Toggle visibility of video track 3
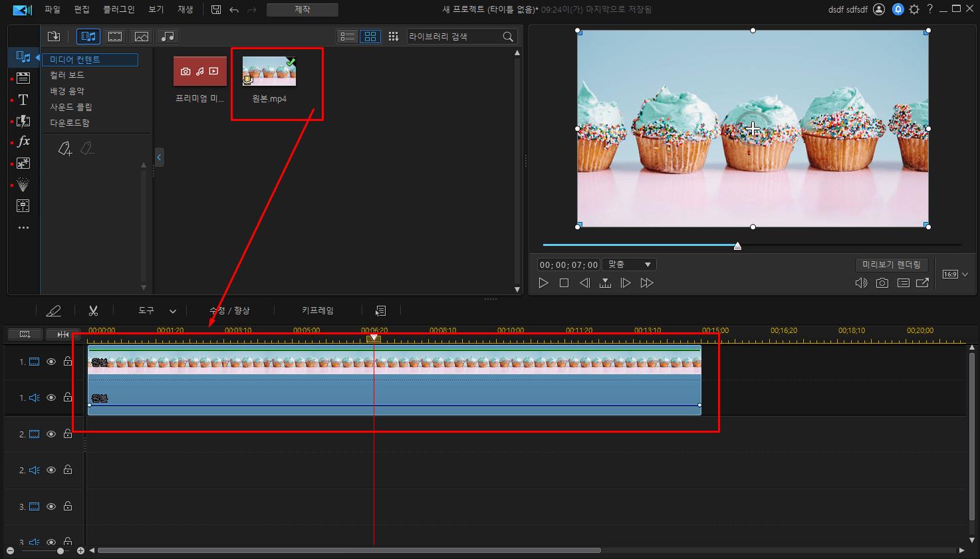 tap(51, 506)
